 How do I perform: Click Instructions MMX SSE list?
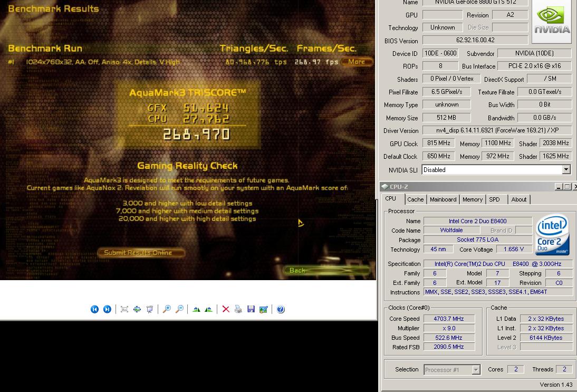click(x=497, y=292)
